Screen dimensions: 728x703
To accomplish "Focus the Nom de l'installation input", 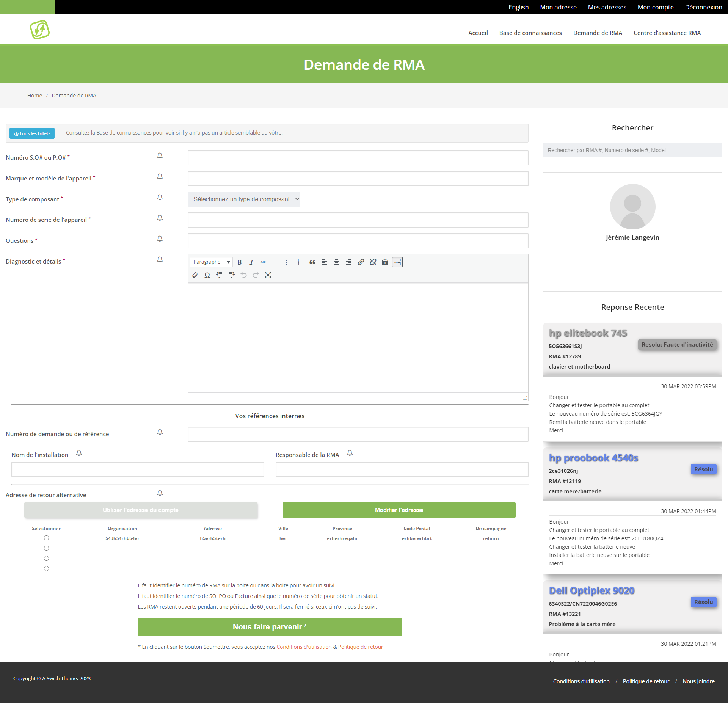I will point(138,469).
